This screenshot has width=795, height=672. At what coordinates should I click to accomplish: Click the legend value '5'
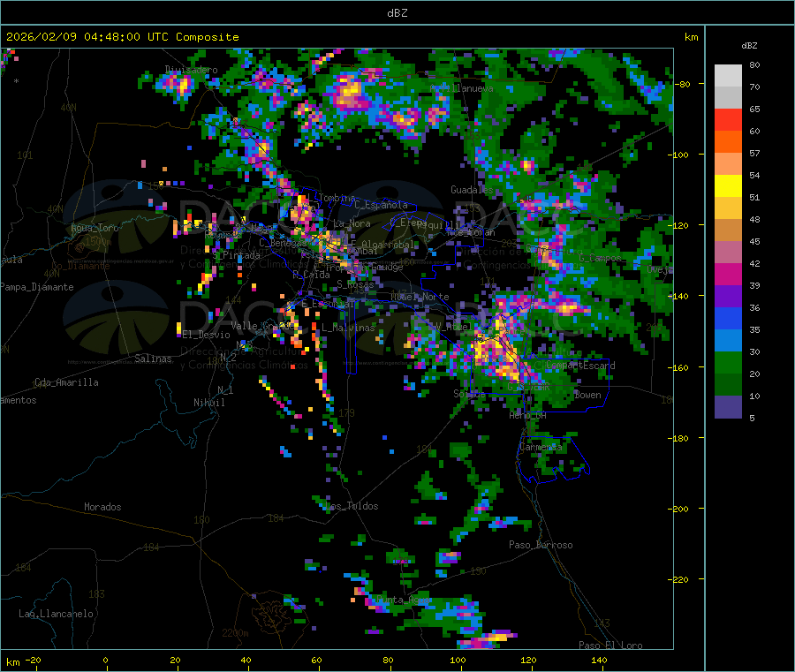click(x=752, y=418)
